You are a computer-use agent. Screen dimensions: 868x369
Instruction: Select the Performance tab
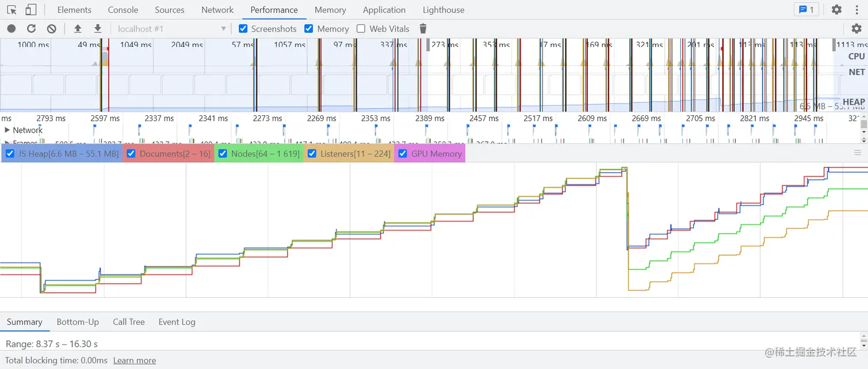pos(274,10)
